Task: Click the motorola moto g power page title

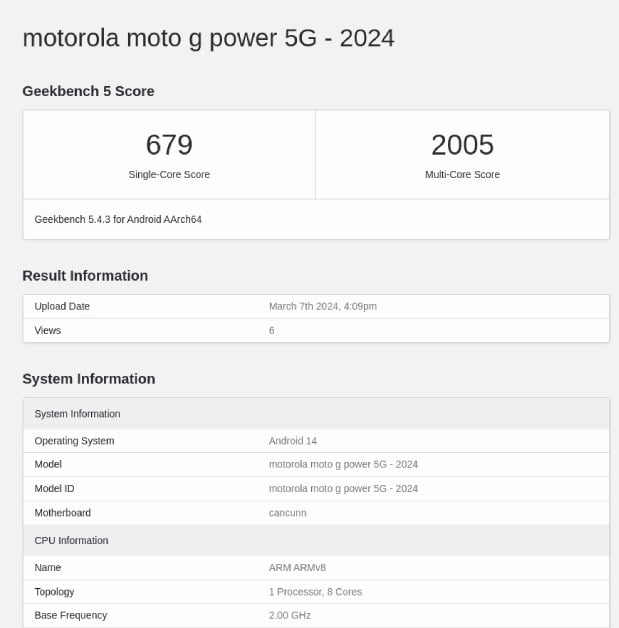Action: coord(208,38)
